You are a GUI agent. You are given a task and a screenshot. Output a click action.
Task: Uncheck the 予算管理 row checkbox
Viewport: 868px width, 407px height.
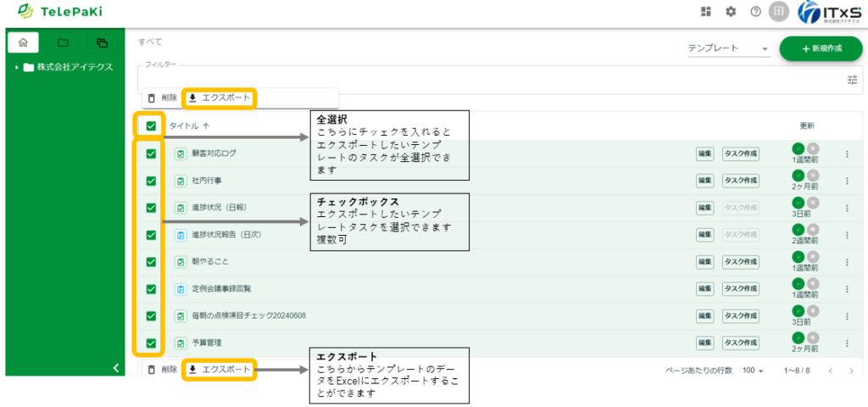(x=152, y=343)
